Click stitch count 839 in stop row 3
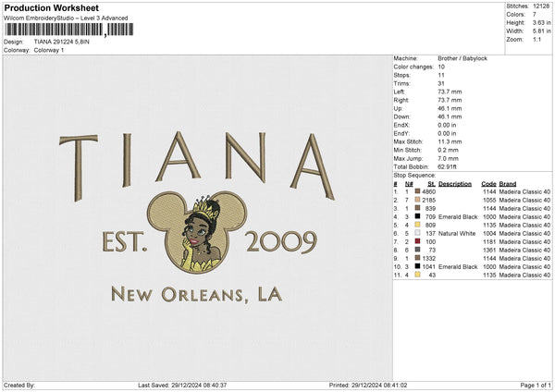 [x=430, y=208]
